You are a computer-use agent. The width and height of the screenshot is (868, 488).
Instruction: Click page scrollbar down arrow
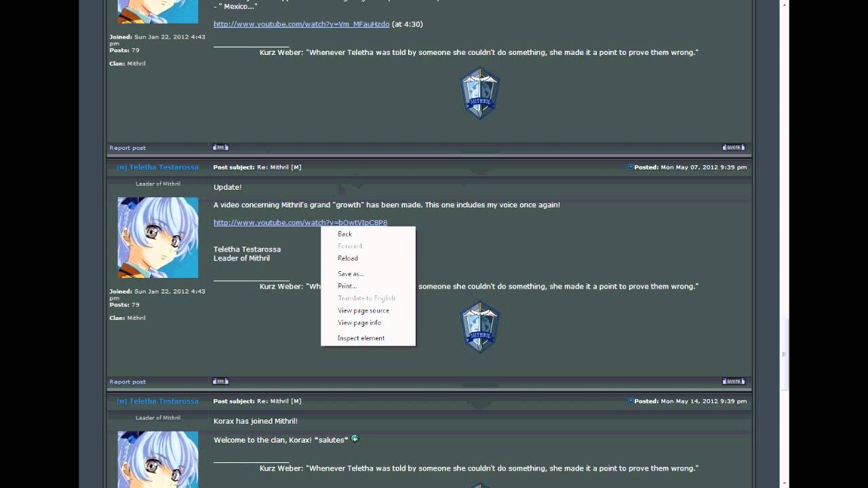coord(785,483)
